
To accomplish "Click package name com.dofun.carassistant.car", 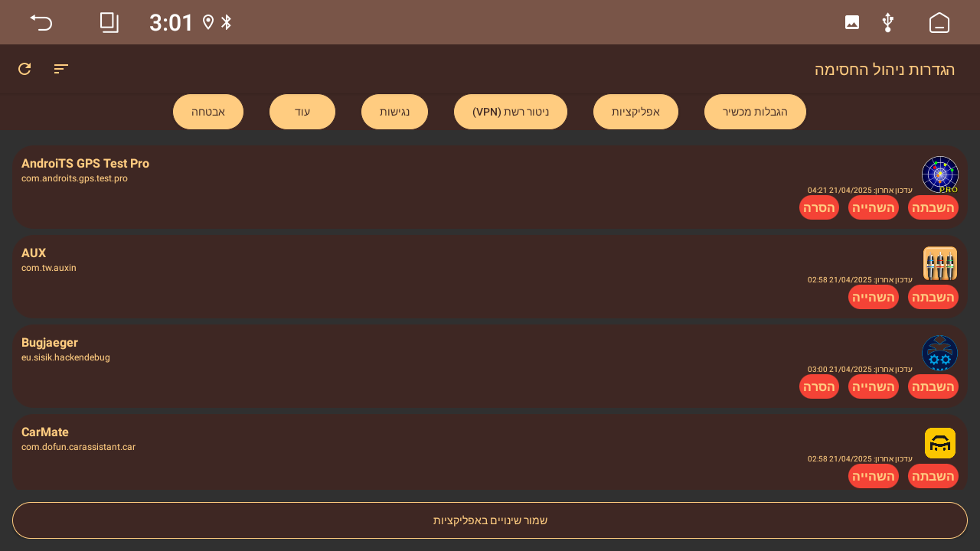I will (78, 447).
